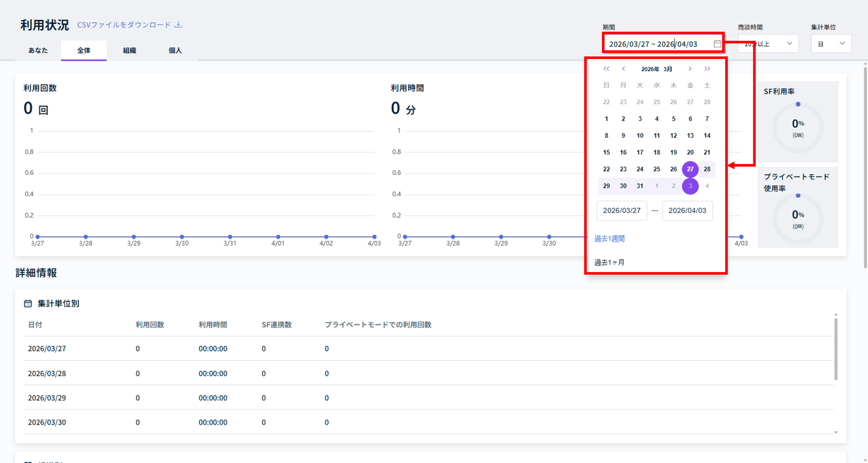The height and width of the screenshot is (463, 868).
Task: Open the calendar icon in period field
Action: (x=717, y=44)
